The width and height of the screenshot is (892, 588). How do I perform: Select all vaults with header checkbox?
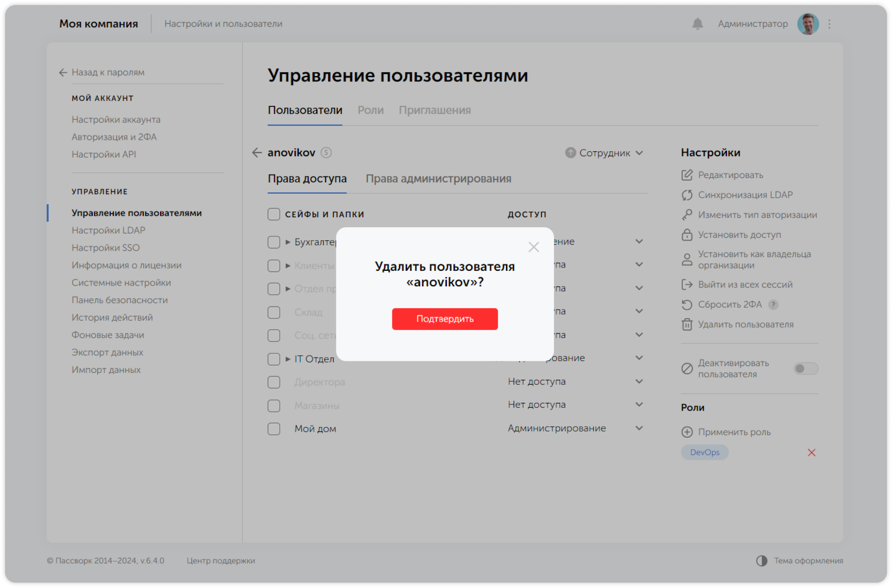point(273,214)
